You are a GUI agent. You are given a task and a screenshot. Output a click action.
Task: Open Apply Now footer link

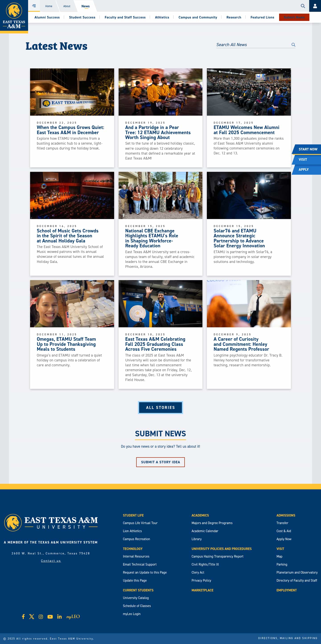point(284,539)
